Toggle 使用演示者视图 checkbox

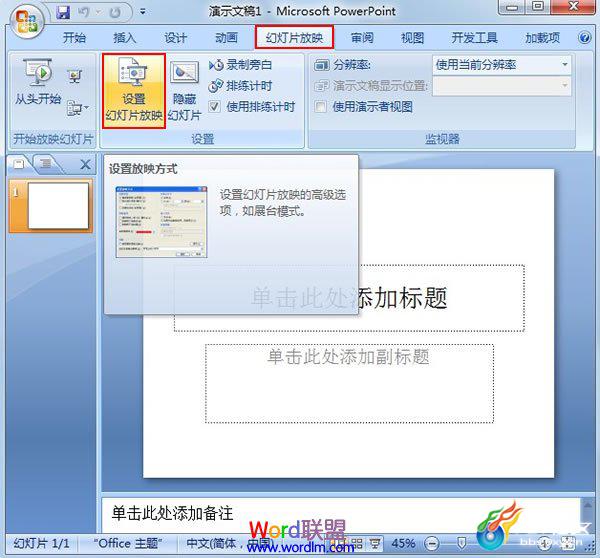coord(320,106)
